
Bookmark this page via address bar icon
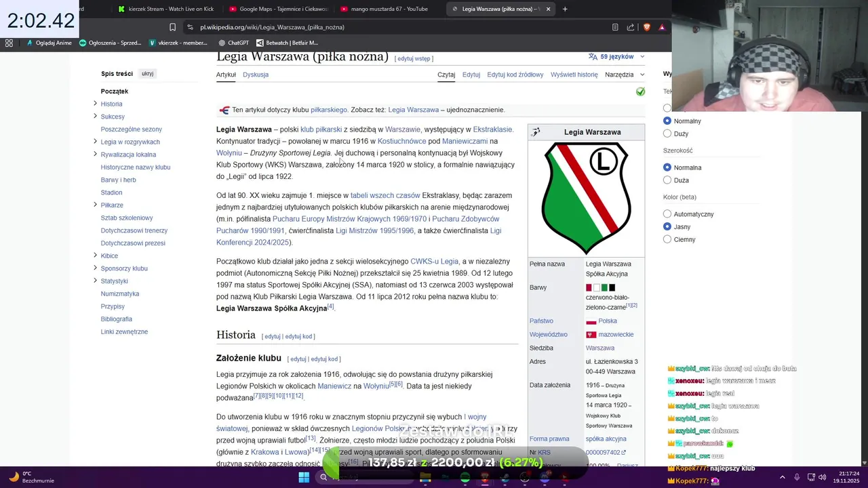tap(172, 27)
